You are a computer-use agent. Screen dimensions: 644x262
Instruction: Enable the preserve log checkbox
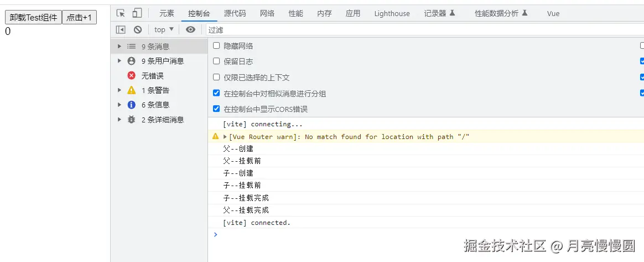(216, 61)
